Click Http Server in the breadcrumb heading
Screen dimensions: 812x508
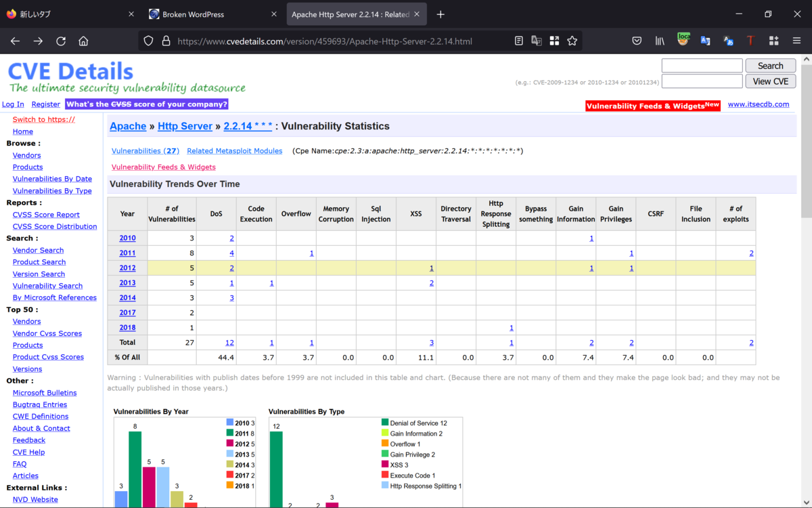coord(185,126)
